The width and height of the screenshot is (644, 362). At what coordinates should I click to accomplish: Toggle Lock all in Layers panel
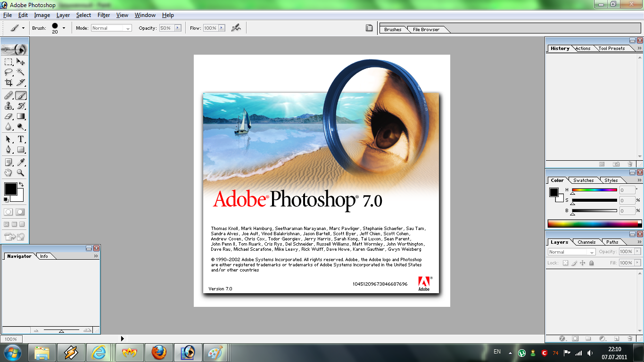(592, 263)
